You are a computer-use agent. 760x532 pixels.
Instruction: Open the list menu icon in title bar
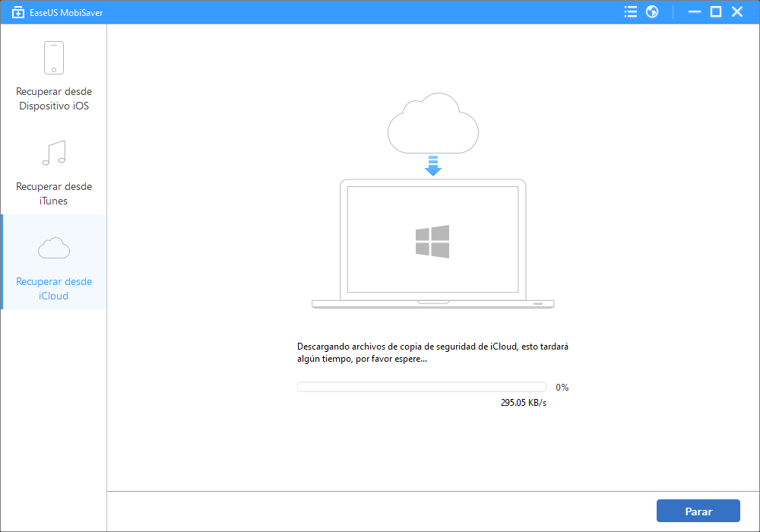[630, 12]
